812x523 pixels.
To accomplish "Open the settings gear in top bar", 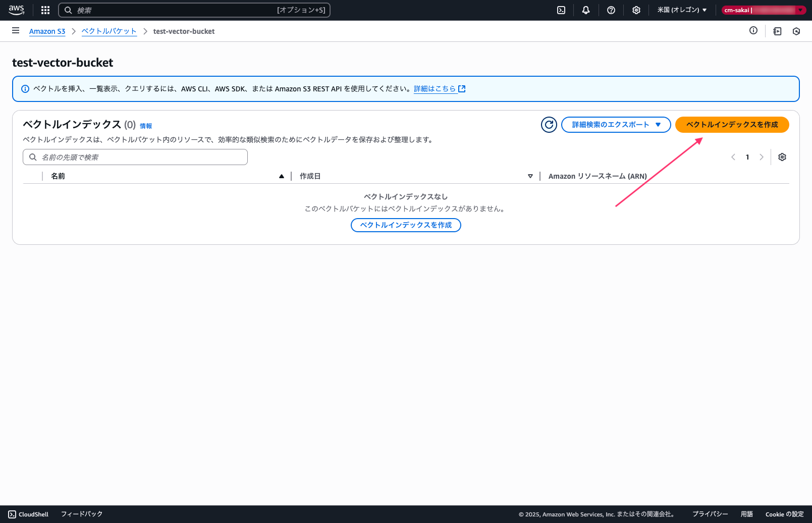I will click(636, 10).
